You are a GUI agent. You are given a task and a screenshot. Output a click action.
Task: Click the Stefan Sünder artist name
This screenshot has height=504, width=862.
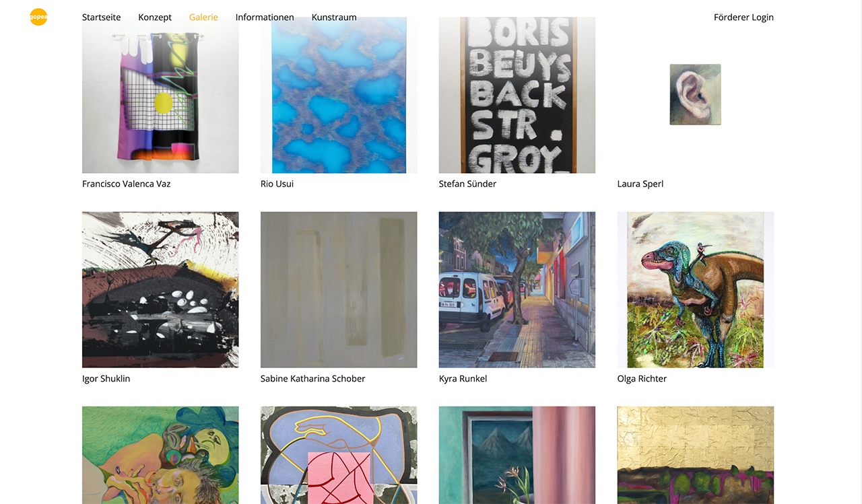click(x=467, y=184)
